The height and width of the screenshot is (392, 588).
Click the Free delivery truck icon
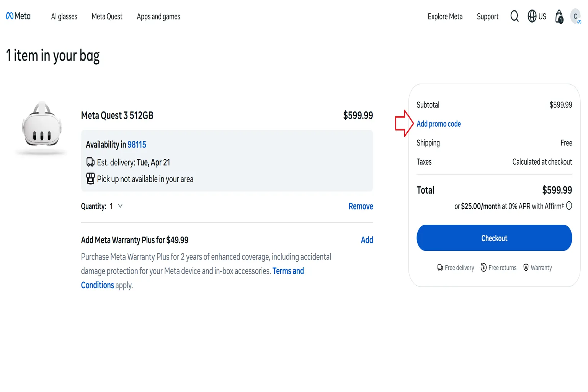pyautogui.click(x=440, y=268)
